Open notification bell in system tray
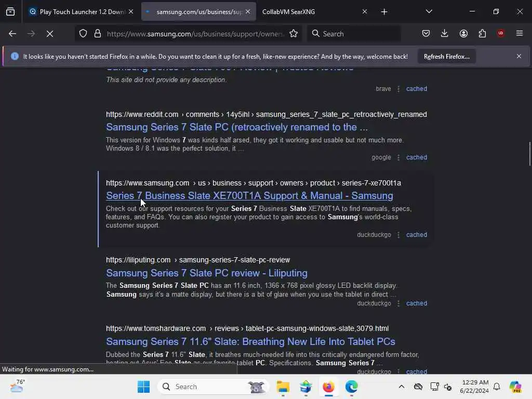 coord(497,387)
